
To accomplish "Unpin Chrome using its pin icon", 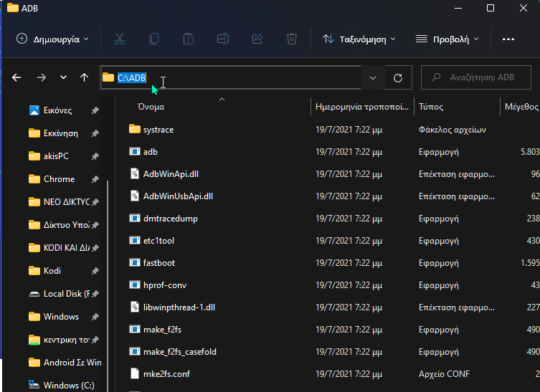I will pos(95,179).
